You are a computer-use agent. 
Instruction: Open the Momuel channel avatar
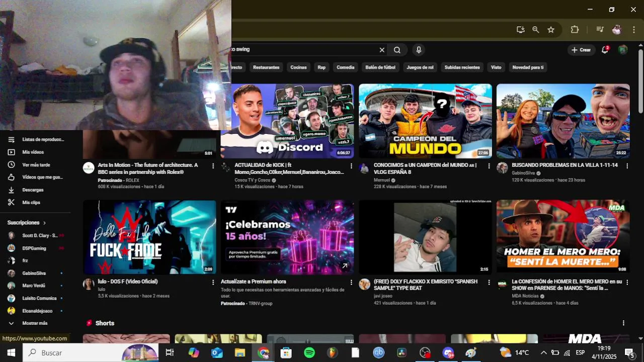tap(364, 168)
